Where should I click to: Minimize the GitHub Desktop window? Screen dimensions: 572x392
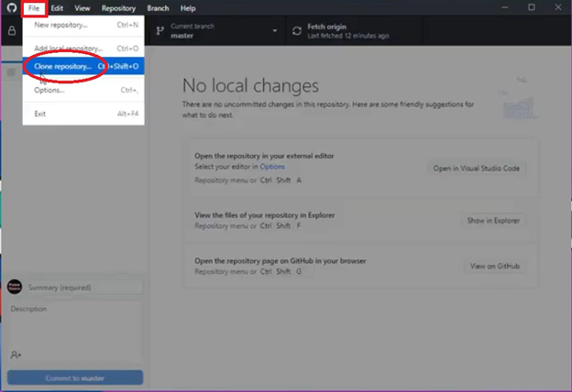coord(505,7)
